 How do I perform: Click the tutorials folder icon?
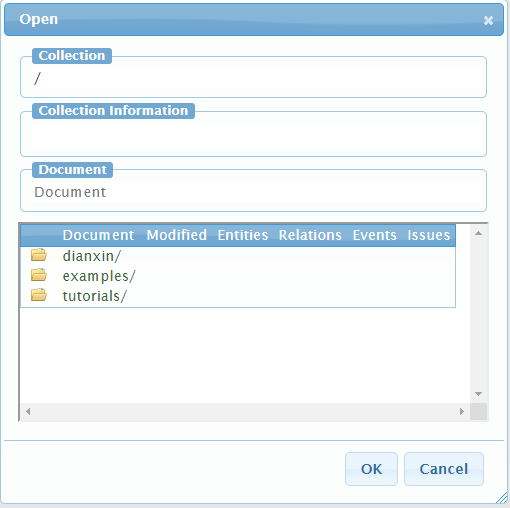coord(39,295)
